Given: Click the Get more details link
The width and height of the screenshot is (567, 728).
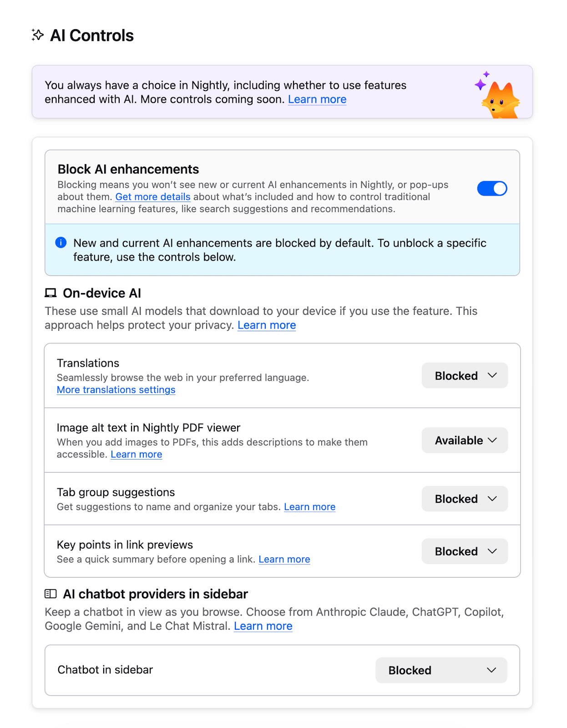Looking at the screenshot, I should pyautogui.click(x=152, y=197).
